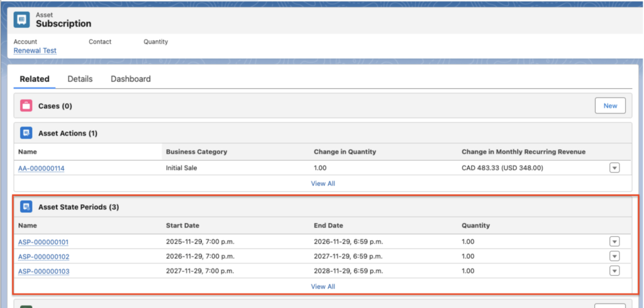Select the Related tab

[x=35, y=79]
